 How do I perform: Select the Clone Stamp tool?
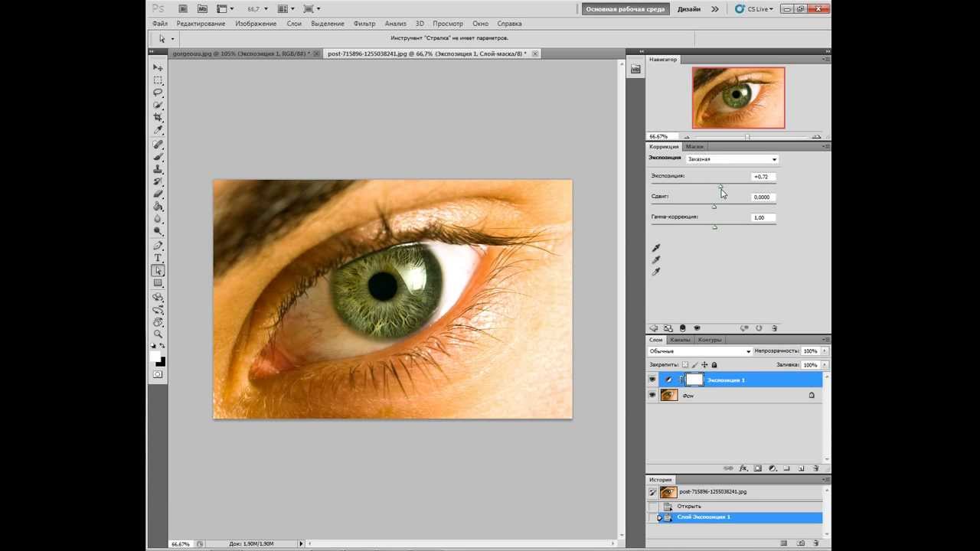158,168
